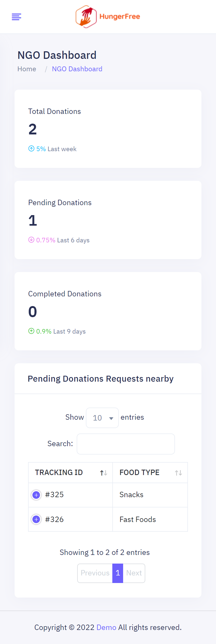Click the Next pagination button

point(134,573)
